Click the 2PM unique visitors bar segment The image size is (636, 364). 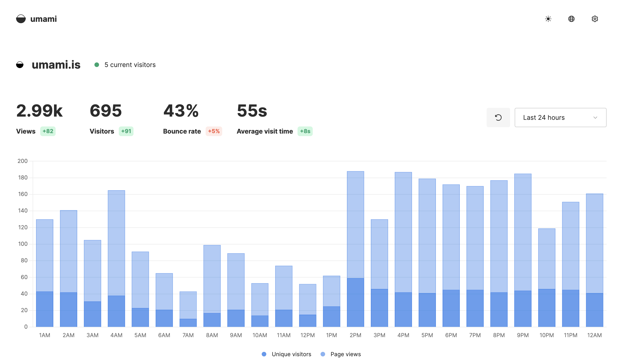pos(355,302)
